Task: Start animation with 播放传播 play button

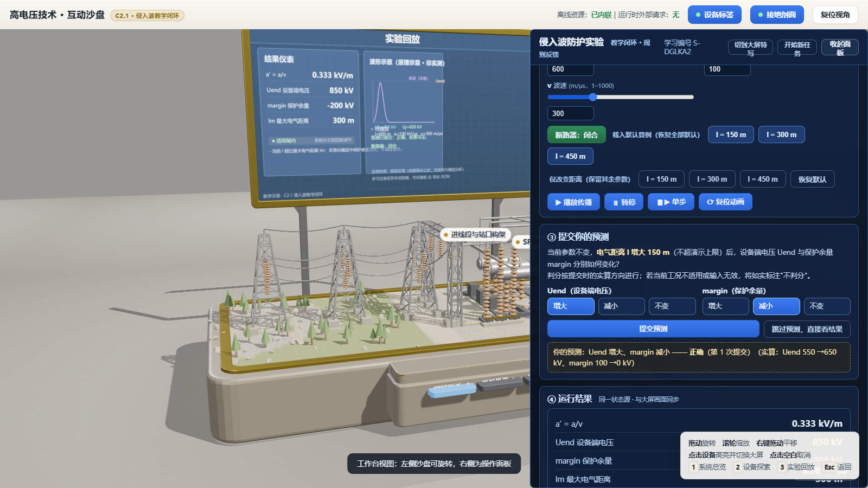Action: pyautogui.click(x=573, y=202)
